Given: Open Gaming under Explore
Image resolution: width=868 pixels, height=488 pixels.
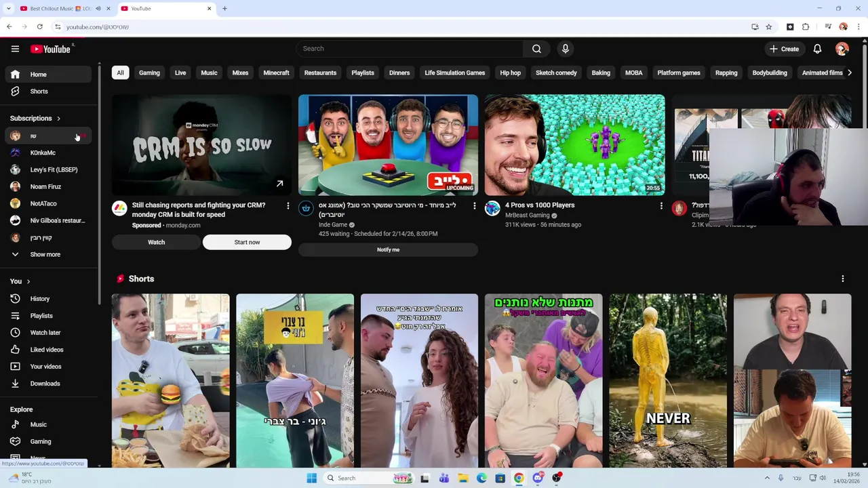Looking at the screenshot, I should coord(48,442).
